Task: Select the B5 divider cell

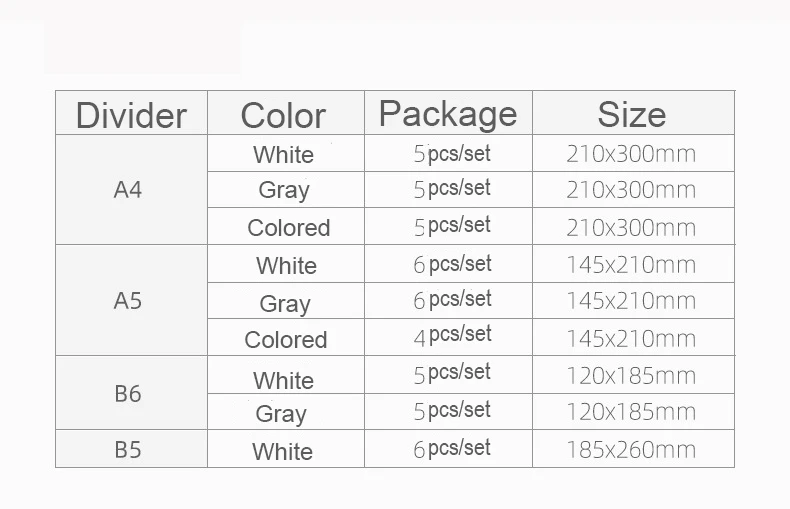Action: tap(128, 449)
